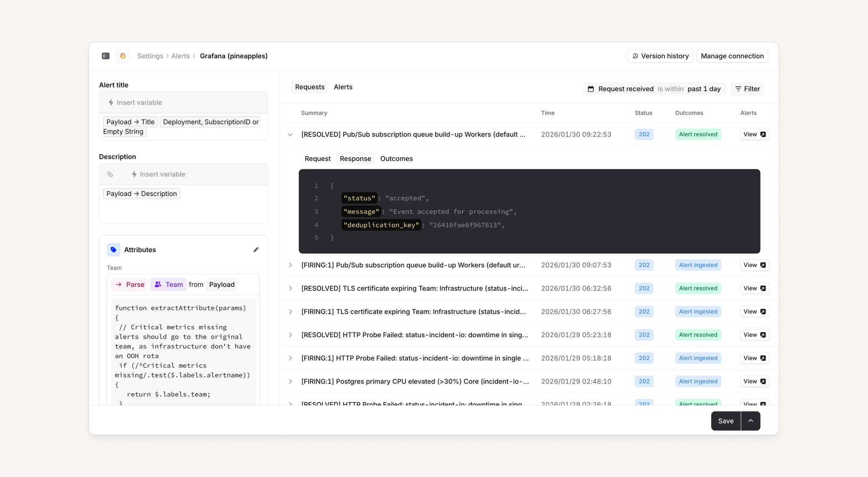Screen dimensions: 868x477
Task: Select the Outcomes tab in request details
Action: point(396,159)
